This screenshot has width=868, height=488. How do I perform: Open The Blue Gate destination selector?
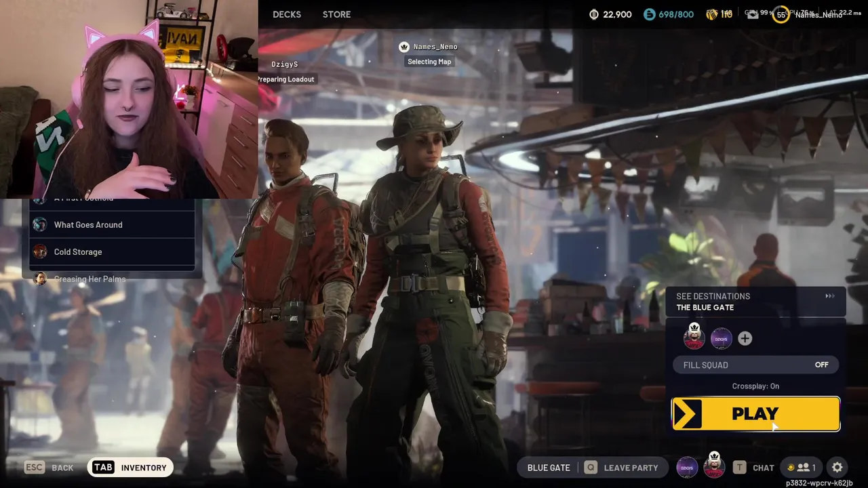coord(755,302)
